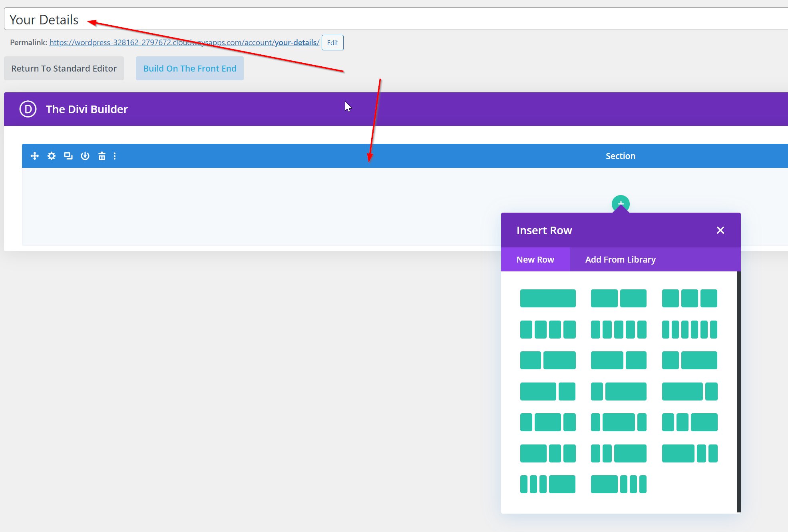Delete section using trash icon
788x532 pixels.
tap(102, 156)
